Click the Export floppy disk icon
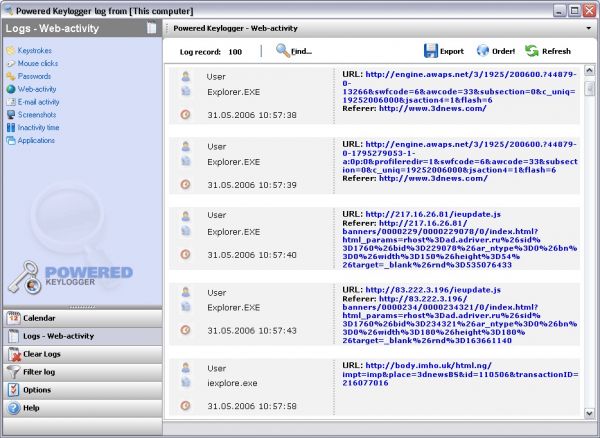Viewport: 600px width, 438px height. pyautogui.click(x=431, y=51)
